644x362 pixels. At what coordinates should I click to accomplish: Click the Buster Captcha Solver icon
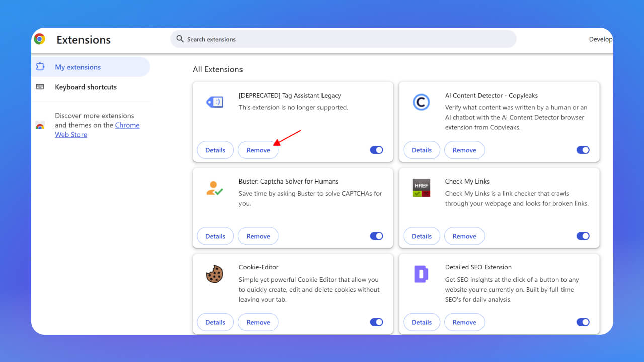pos(214,188)
